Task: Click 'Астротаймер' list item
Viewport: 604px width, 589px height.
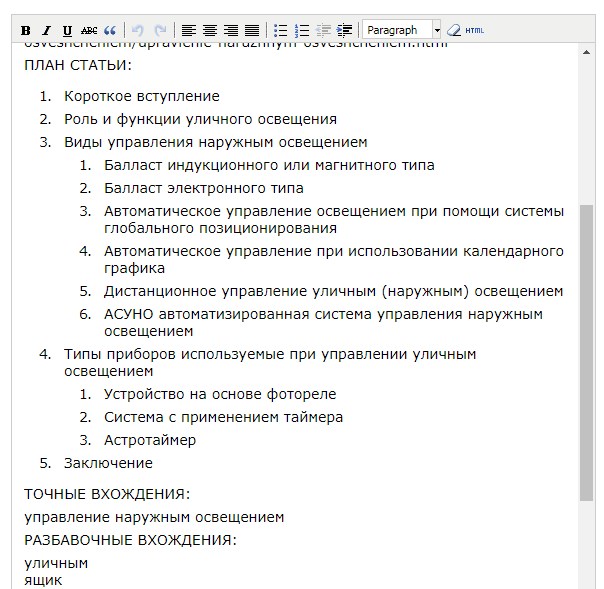Action: pyautogui.click(x=150, y=440)
